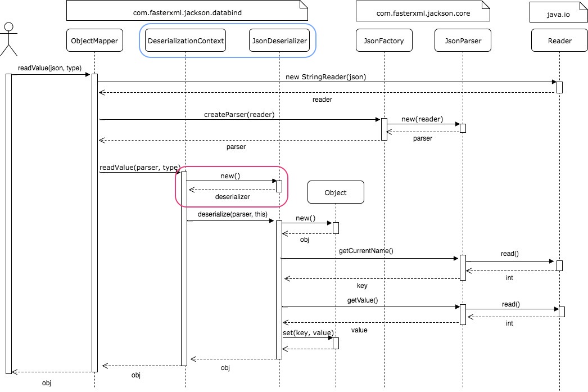
Task: Click 'obj' return label below Object new()
Action: click(x=305, y=240)
